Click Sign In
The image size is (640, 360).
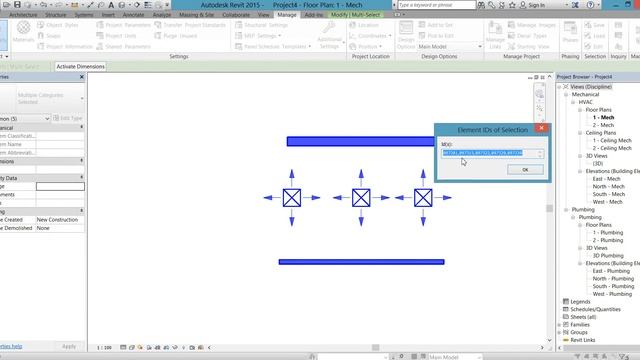point(533,5)
